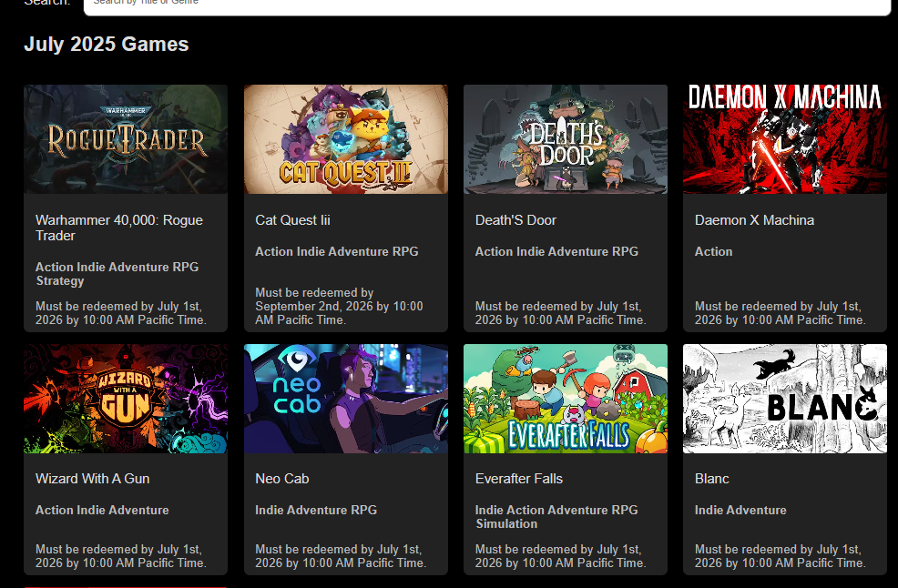Click Everafter Falls' Indie Action Adventure RPG Simulation genres

pyautogui.click(x=556, y=516)
